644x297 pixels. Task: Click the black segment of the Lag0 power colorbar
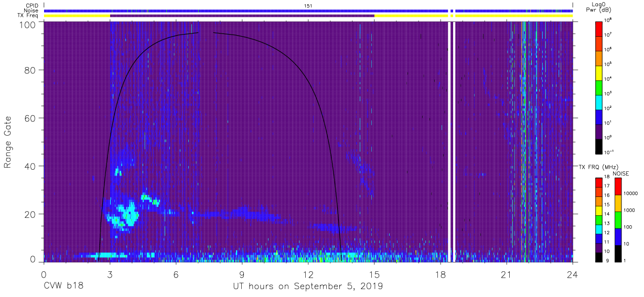click(599, 146)
